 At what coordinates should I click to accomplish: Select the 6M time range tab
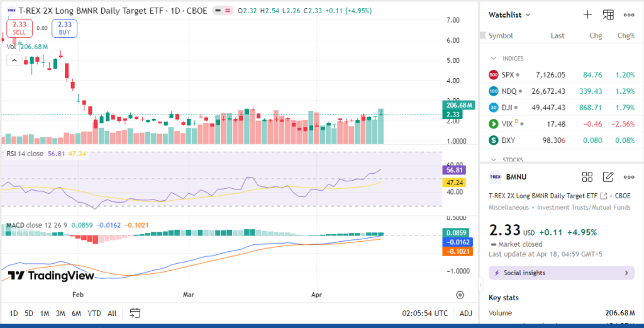[x=76, y=313]
